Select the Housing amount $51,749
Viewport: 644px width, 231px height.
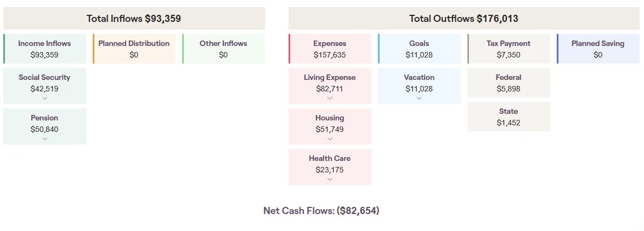pos(329,129)
